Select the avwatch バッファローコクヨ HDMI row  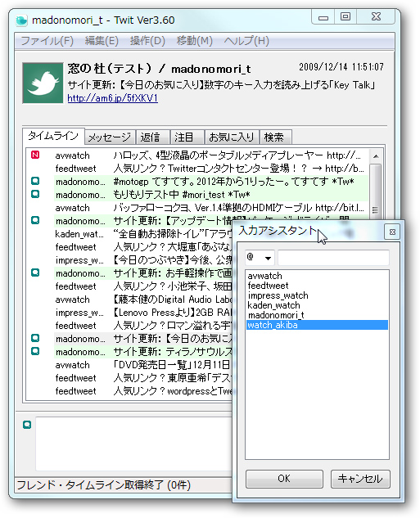pos(199,208)
